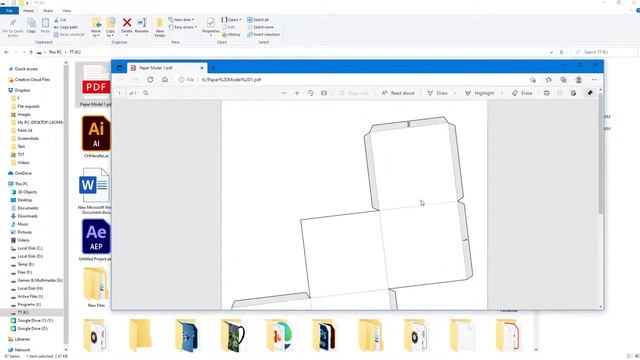Click History in the Open group
This screenshot has width=640, height=360.
coord(231,35)
